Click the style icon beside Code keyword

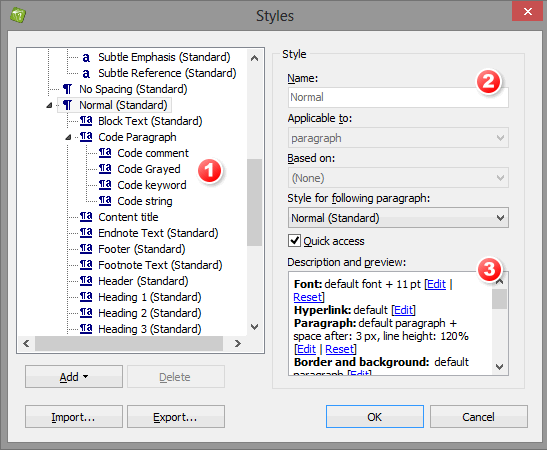click(105, 185)
